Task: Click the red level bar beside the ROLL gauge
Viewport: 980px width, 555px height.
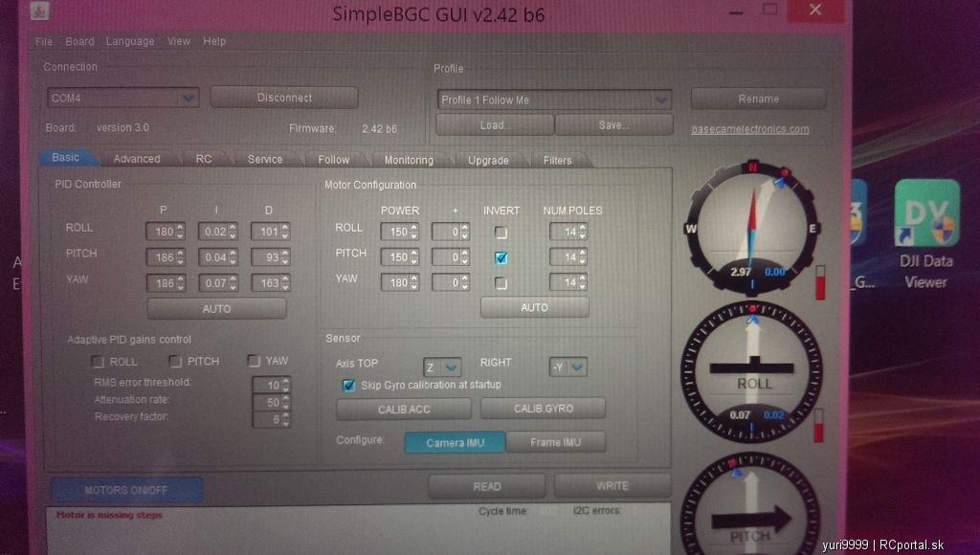Action: pyautogui.click(x=819, y=426)
